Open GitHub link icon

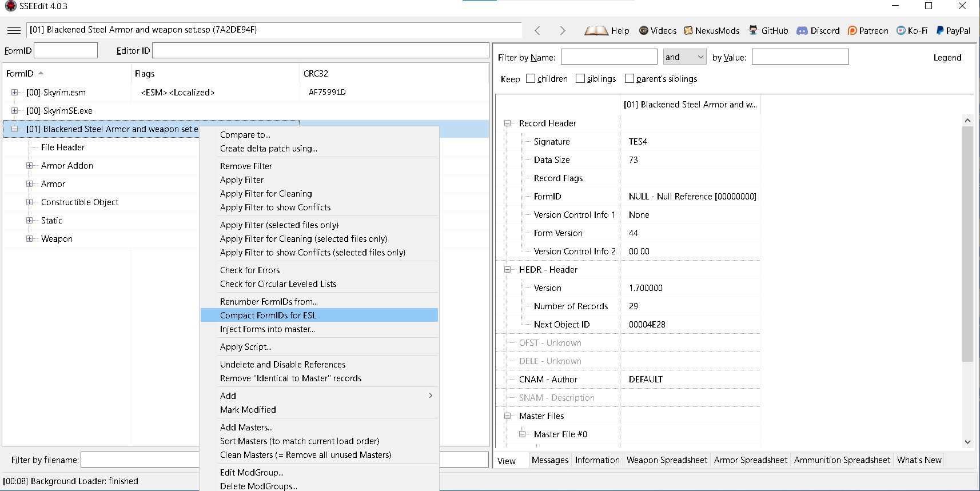pos(753,30)
